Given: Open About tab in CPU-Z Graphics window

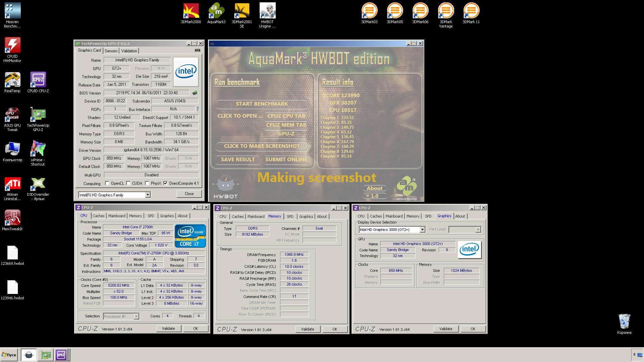Looking at the screenshot, I should point(460,216).
